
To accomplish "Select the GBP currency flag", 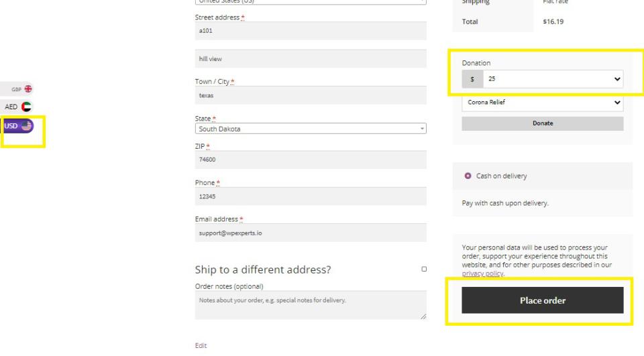I will tap(28, 88).
